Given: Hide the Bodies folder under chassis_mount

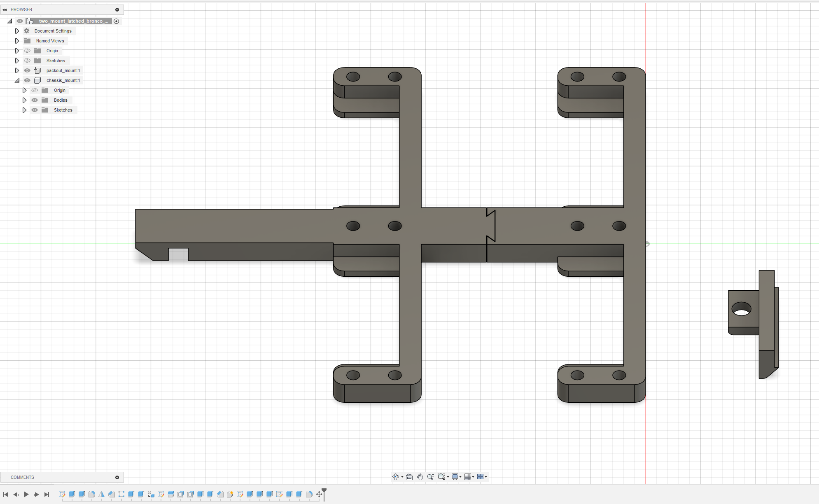Looking at the screenshot, I should [35, 100].
